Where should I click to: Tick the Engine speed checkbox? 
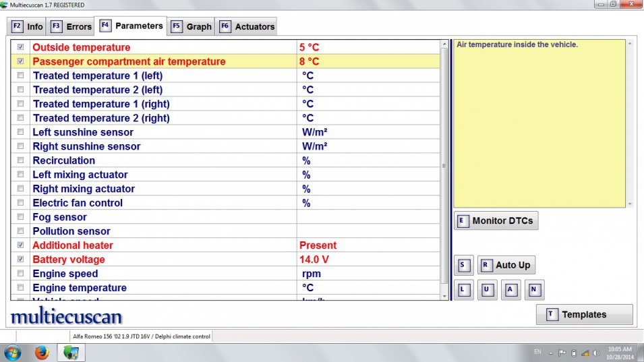(20, 274)
